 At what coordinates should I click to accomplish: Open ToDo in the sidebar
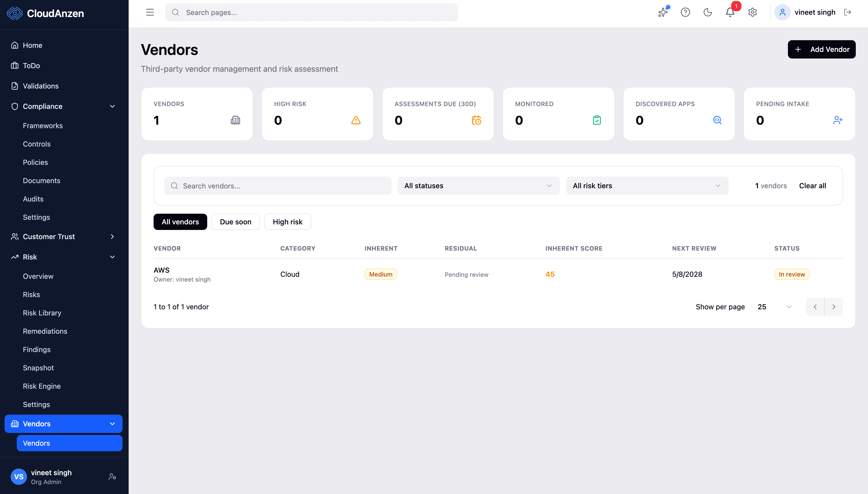(x=63, y=65)
